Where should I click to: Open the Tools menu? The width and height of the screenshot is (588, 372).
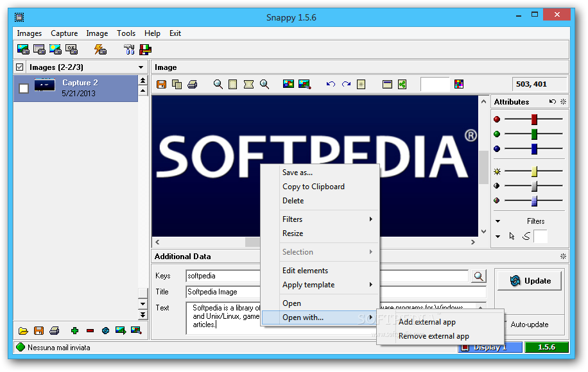(x=126, y=33)
